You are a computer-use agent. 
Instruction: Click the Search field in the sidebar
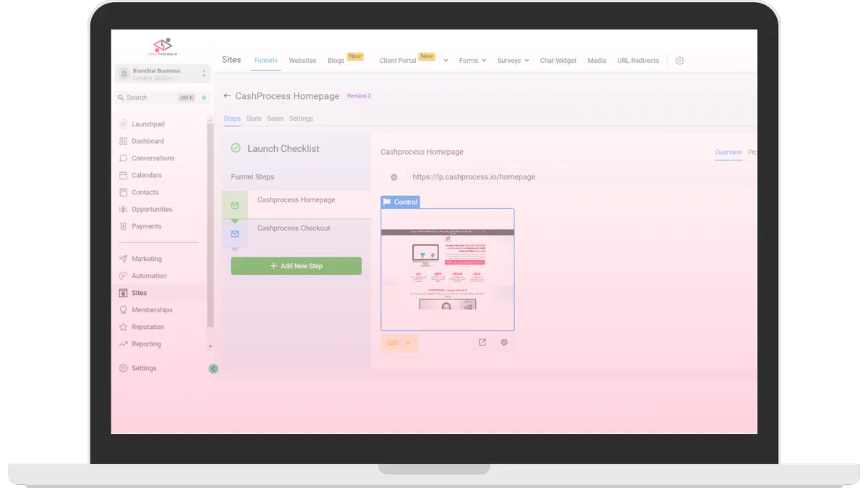pos(156,98)
